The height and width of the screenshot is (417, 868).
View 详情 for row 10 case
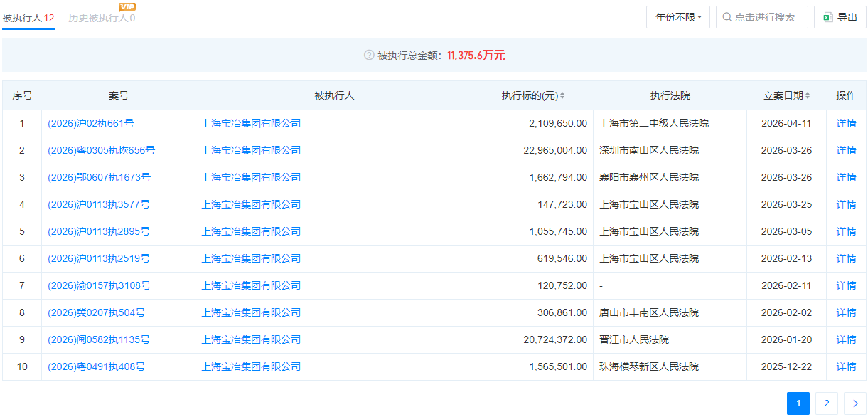pos(846,366)
